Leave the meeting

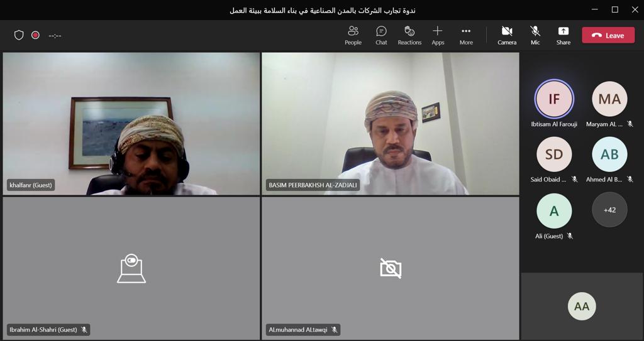(608, 35)
